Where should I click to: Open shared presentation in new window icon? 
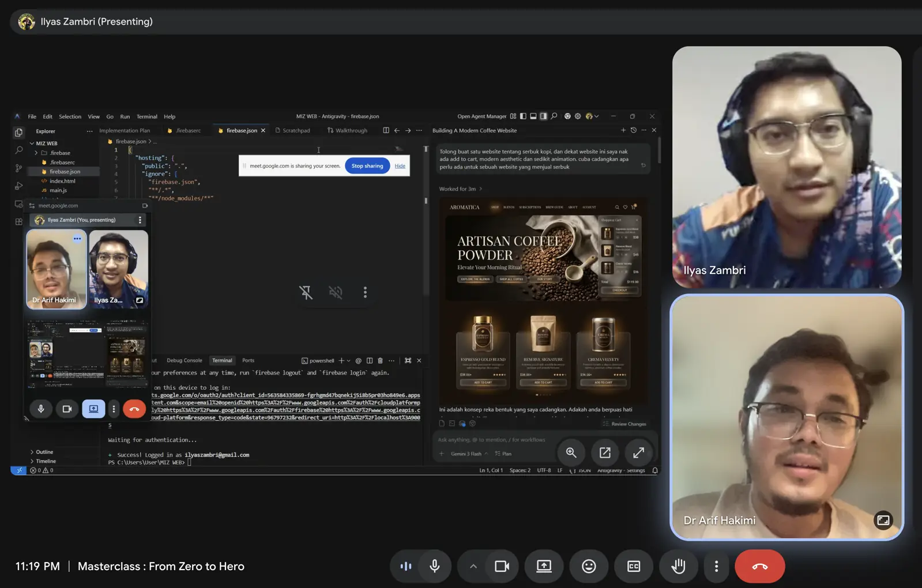click(605, 453)
